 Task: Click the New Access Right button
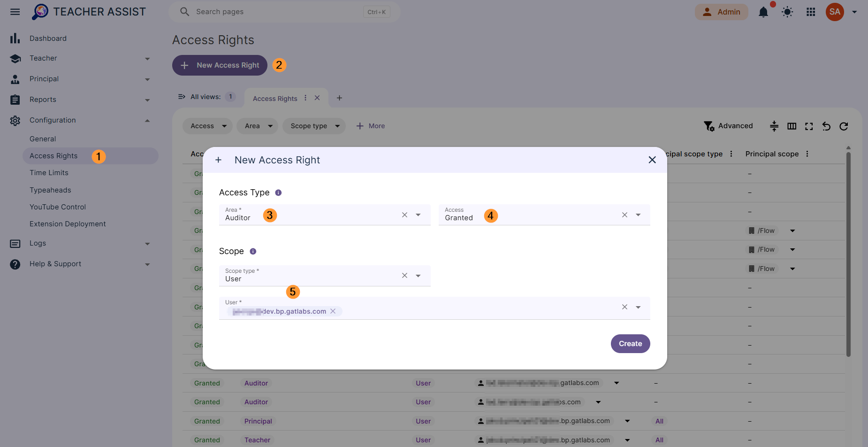click(220, 65)
